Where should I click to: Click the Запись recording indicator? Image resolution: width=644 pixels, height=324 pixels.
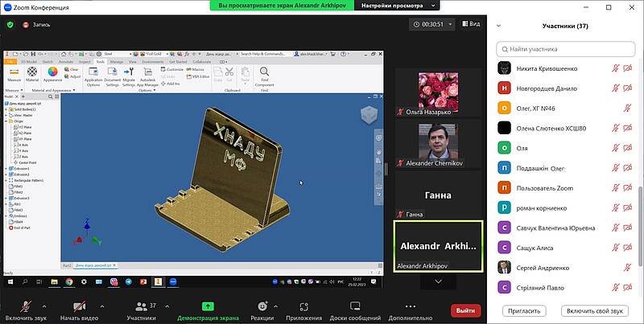pos(37,25)
